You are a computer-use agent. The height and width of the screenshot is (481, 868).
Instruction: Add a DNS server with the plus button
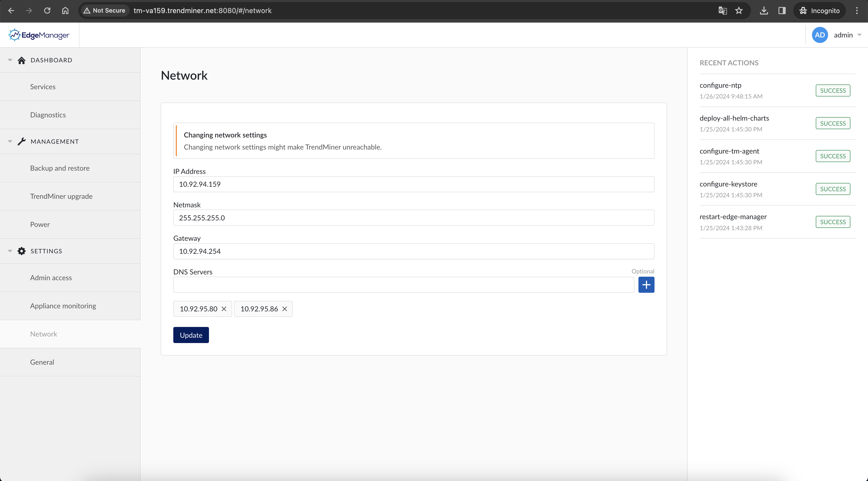pyautogui.click(x=646, y=285)
